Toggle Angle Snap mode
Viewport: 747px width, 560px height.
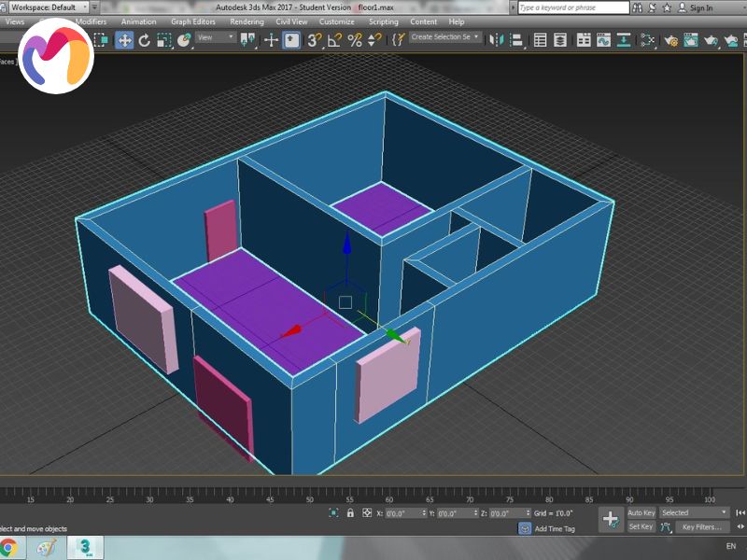(334, 40)
